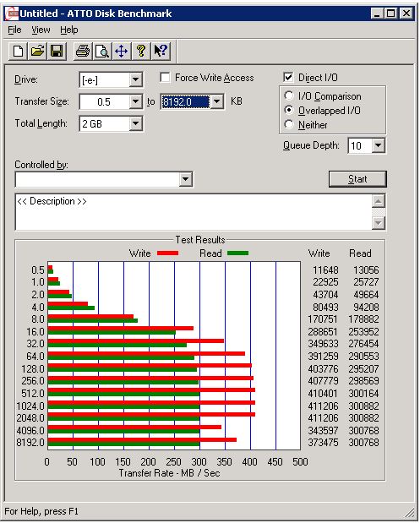Expand the 0.5 transfer size dropdown
Image resolution: width=420 pixels, height=523 pixels.
click(135, 101)
